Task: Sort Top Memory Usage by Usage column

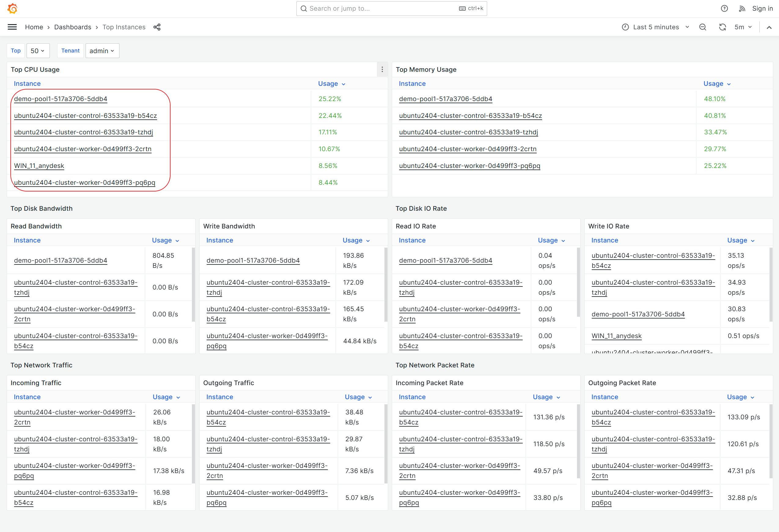Action: coord(717,83)
